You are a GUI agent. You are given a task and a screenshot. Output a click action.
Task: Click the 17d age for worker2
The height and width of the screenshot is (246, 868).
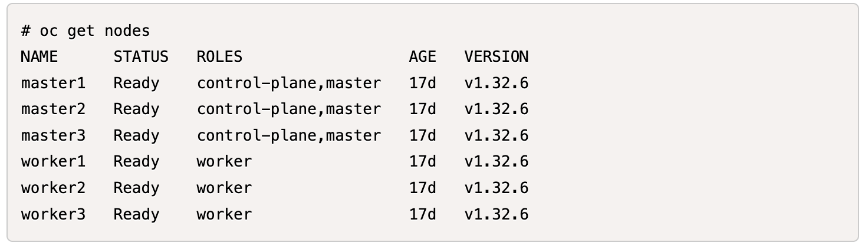(422, 188)
